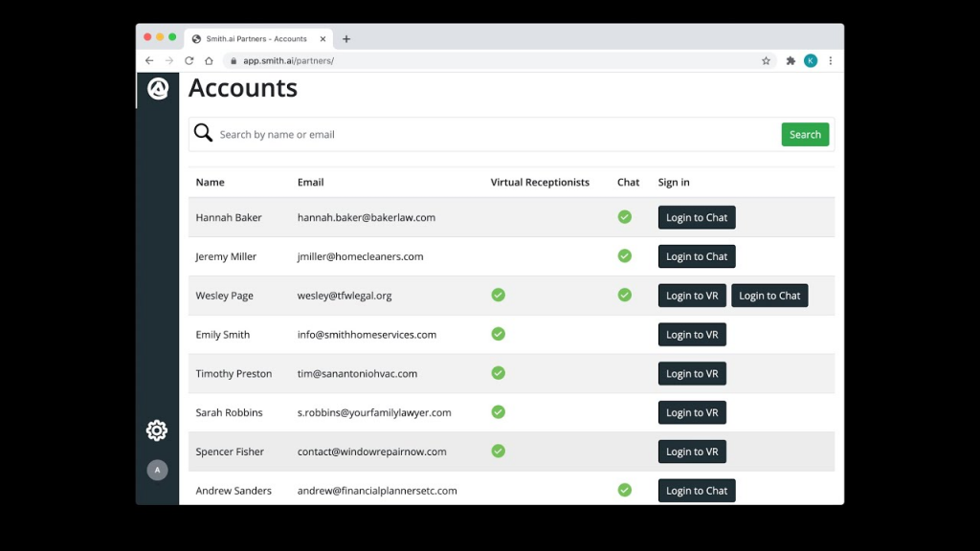Click Emily Smith's Virtual Receptionists status badge
980x551 pixels.
pos(498,334)
